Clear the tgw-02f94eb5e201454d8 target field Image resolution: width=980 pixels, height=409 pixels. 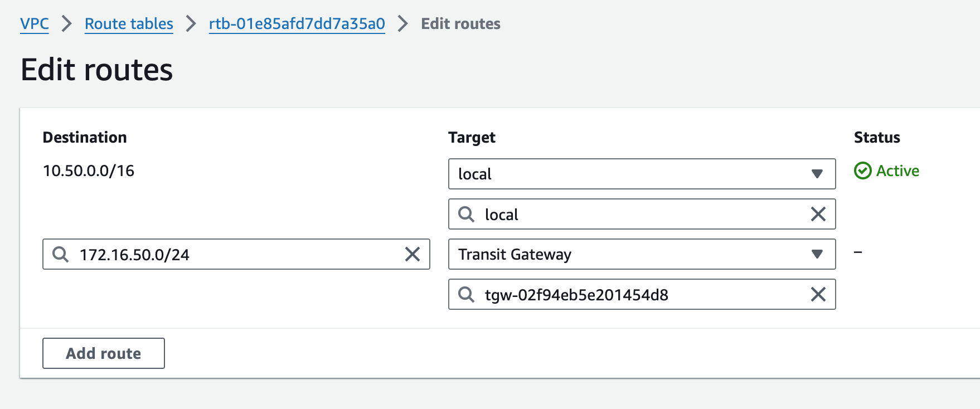pyautogui.click(x=818, y=294)
